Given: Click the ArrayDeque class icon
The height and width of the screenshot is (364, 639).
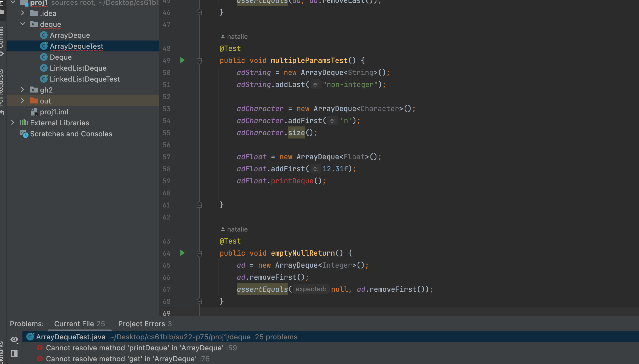Looking at the screenshot, I should point(44,35).
